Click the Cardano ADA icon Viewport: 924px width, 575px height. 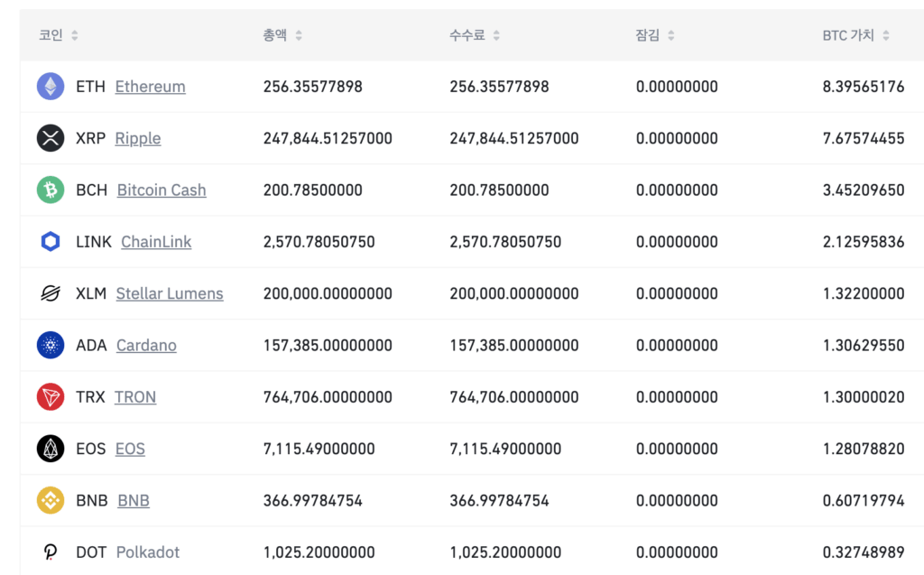click(51, 345)
